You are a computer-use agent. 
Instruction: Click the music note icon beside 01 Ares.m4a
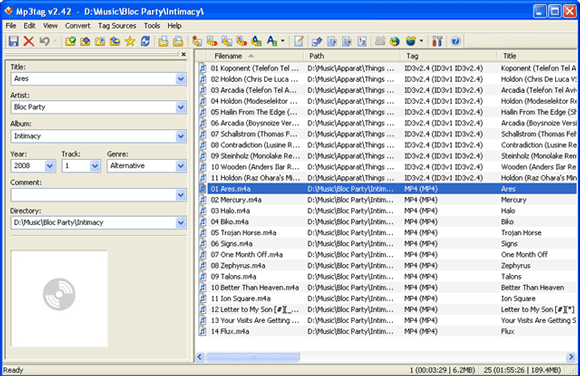[202, 189]
